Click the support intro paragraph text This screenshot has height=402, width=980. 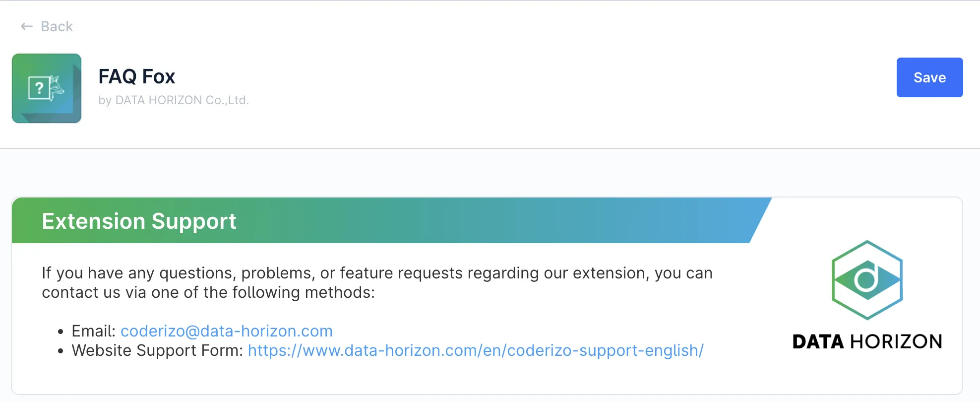pos(377,282)
